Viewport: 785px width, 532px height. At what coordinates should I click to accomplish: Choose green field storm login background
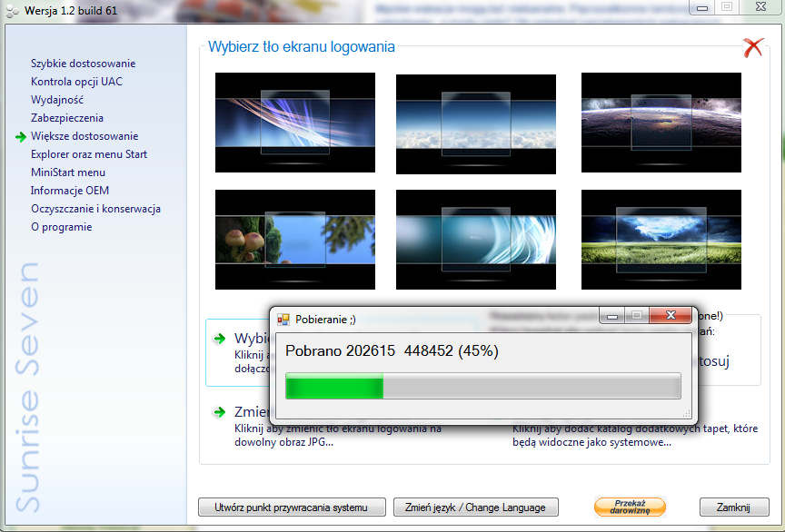661,240
